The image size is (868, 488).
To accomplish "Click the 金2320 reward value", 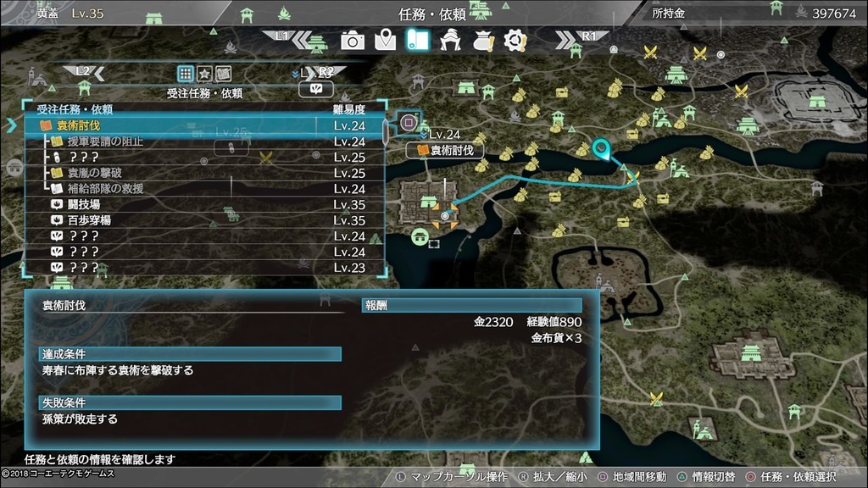I will 493,322.
